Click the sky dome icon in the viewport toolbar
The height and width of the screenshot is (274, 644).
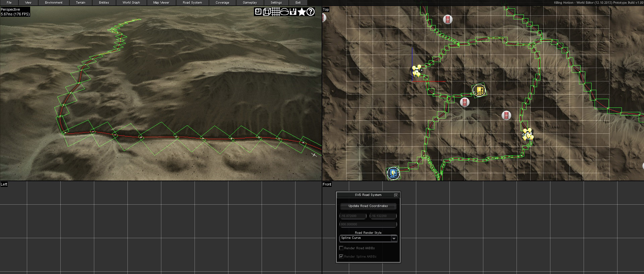(x=284, y=12)
